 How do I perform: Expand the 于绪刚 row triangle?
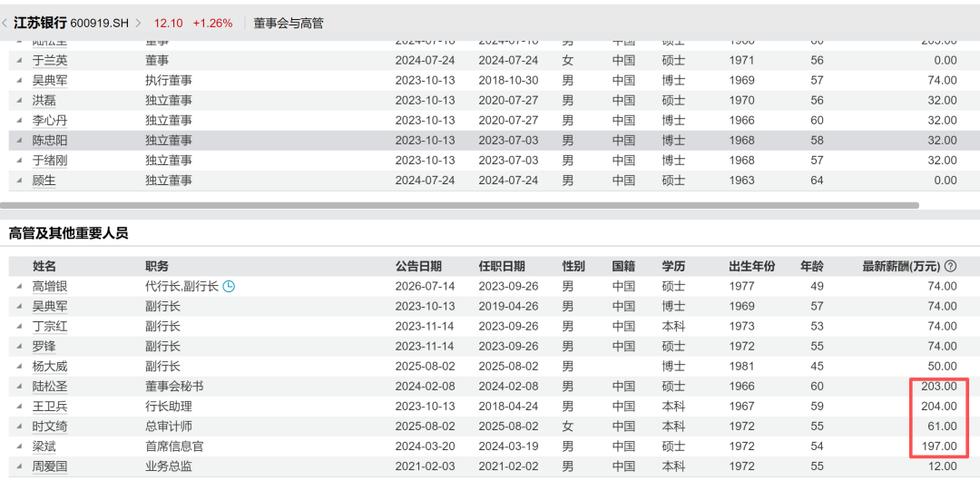point(19,161)
